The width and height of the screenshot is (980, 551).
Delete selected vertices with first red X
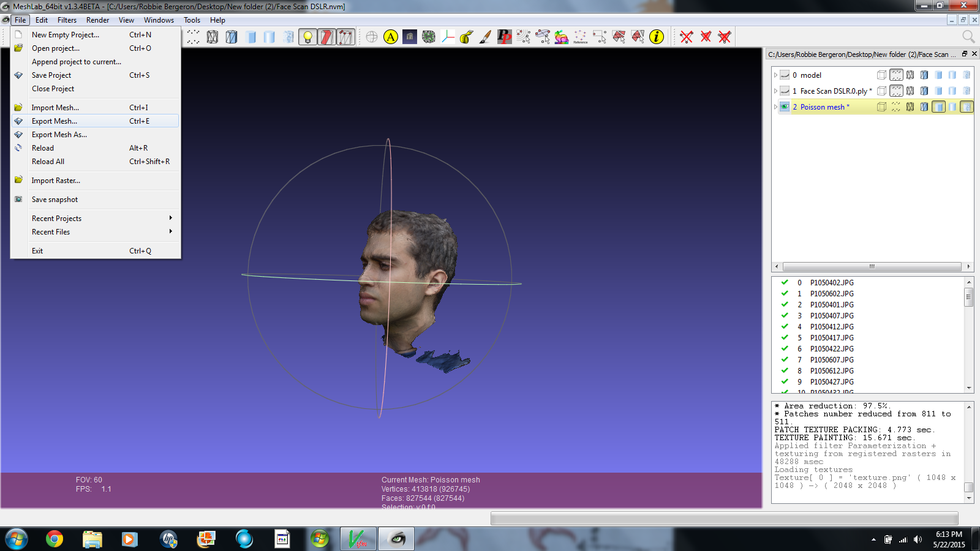687,37
